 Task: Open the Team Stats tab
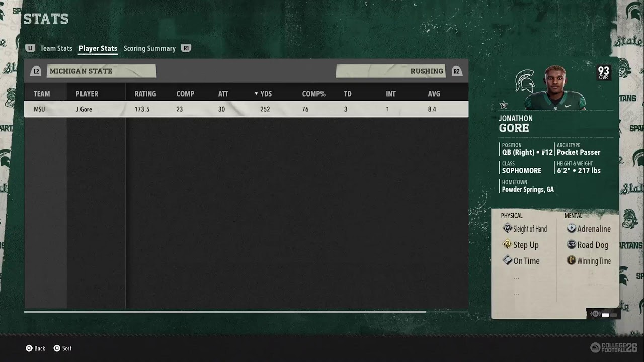56,48
